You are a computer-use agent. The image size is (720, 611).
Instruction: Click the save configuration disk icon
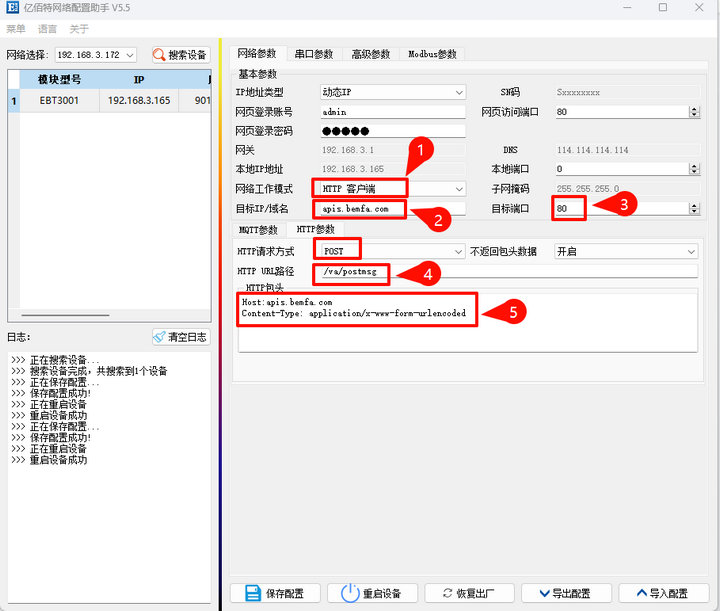click(x=253, y=593)
